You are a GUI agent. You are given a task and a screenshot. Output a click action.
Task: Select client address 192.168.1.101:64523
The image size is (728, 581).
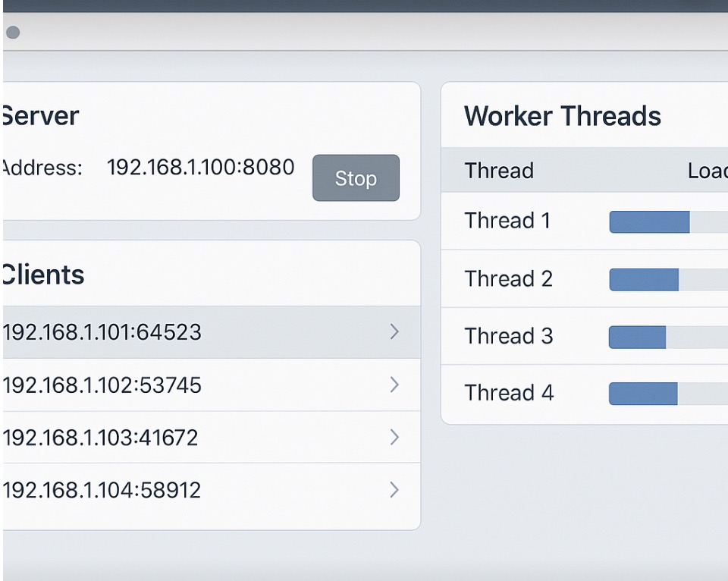point(102,332)
